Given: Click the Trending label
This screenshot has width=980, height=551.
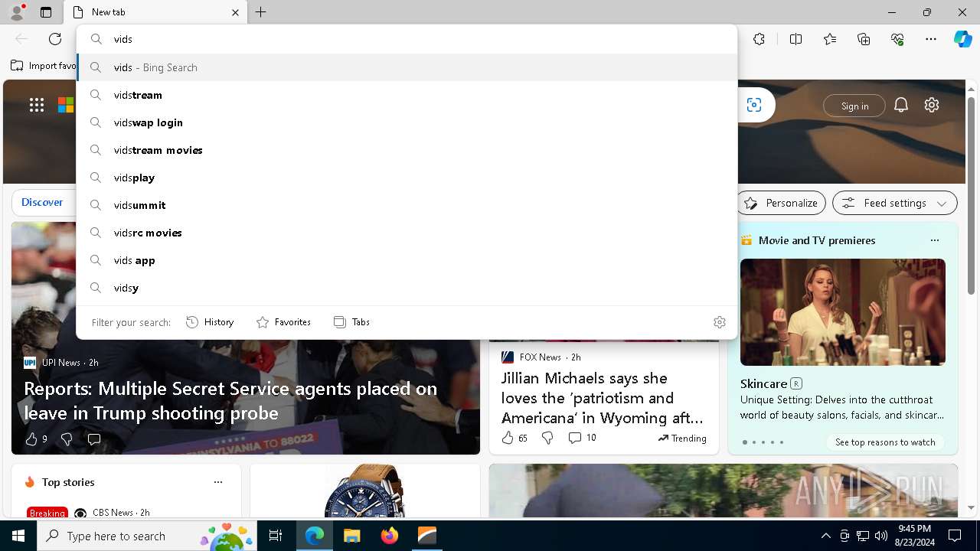Looking at the screenshot, I should (x=682, y=439).
